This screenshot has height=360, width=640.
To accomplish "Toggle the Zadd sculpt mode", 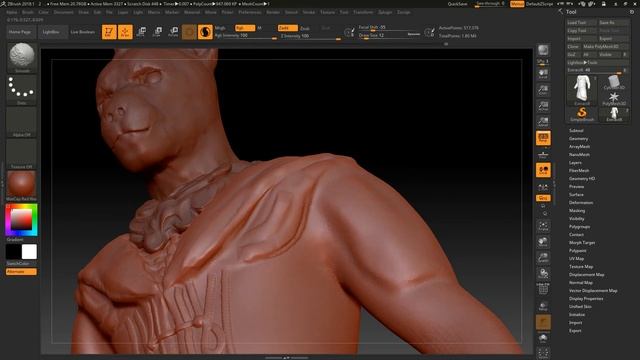I will coord(288,28).
